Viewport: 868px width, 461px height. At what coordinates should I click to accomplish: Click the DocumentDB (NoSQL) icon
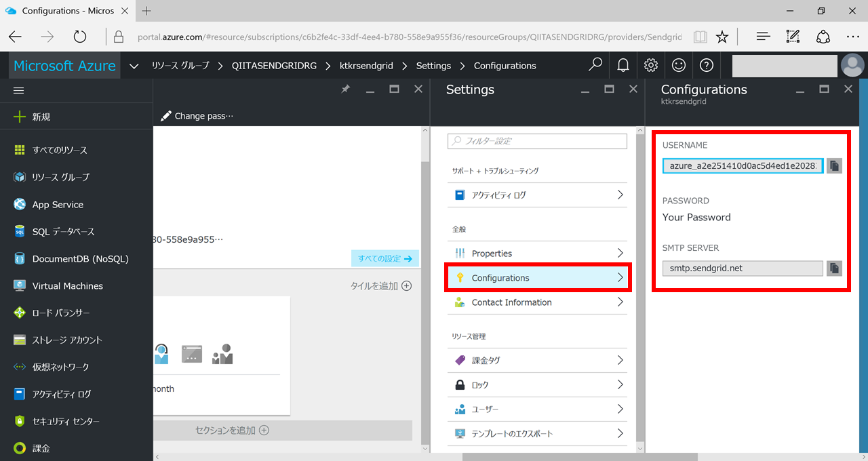(20, 258)
